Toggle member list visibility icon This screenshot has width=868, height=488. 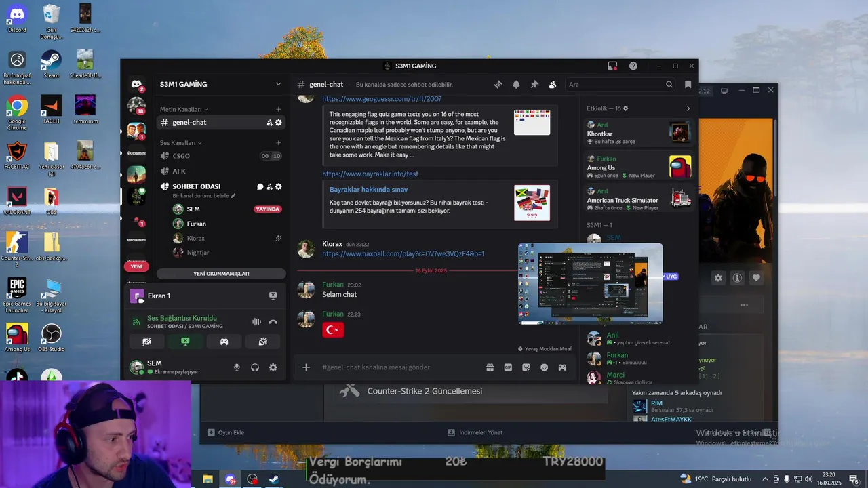point(553,85)
